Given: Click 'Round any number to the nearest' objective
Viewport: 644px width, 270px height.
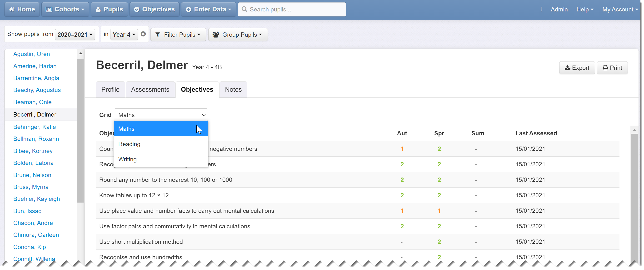Looking at the screenshot, I should pyautogui.click(x=165, y=180).
